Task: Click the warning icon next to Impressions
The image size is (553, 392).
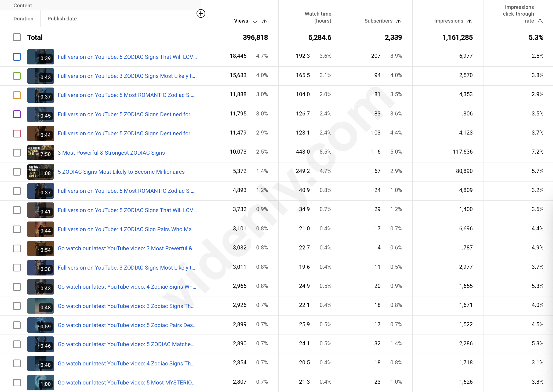Action: [469, 21]
